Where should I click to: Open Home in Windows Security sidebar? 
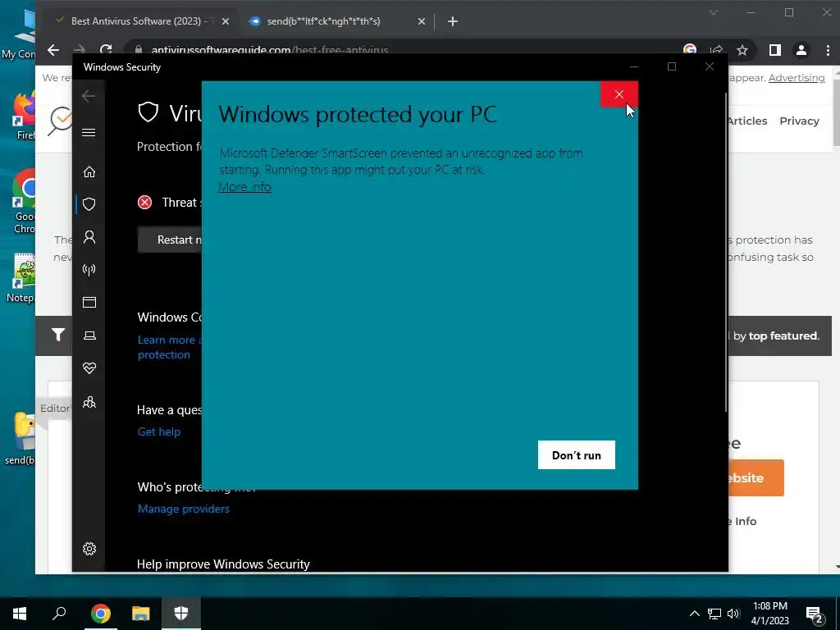point(89,171)
